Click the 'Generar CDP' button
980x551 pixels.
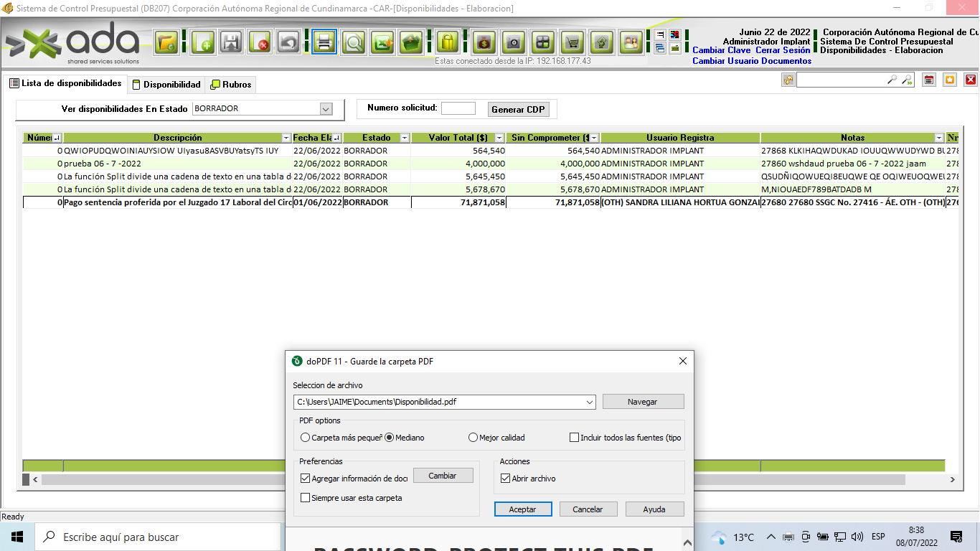518,110
